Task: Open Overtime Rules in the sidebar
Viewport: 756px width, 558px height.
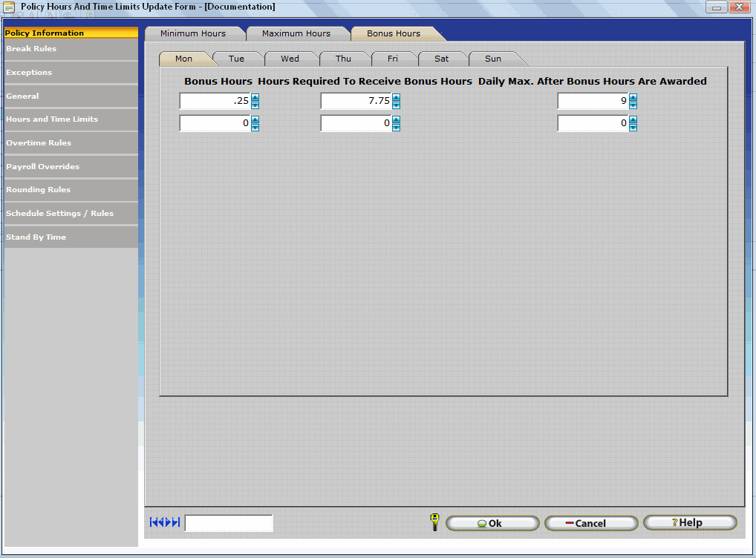Action: tap(71, 142)
